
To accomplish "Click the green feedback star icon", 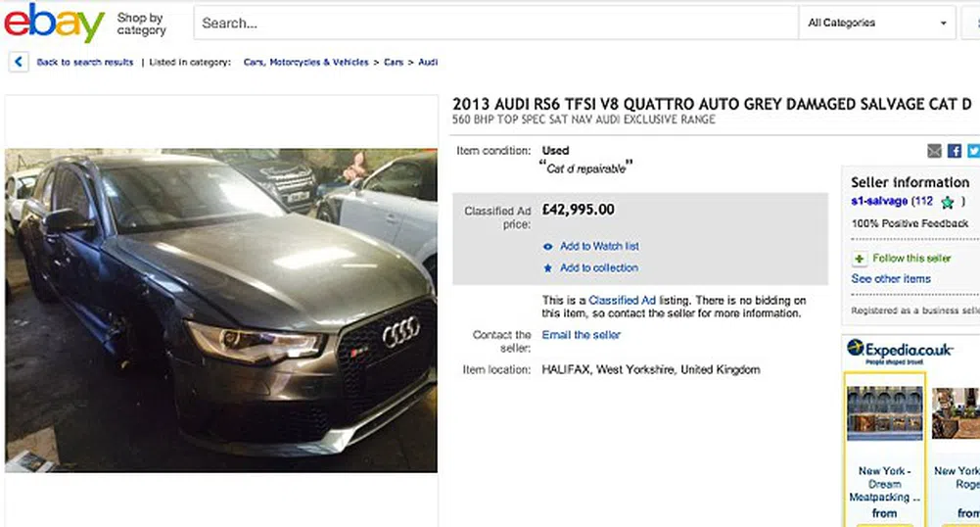I will [x=948, y=202].
